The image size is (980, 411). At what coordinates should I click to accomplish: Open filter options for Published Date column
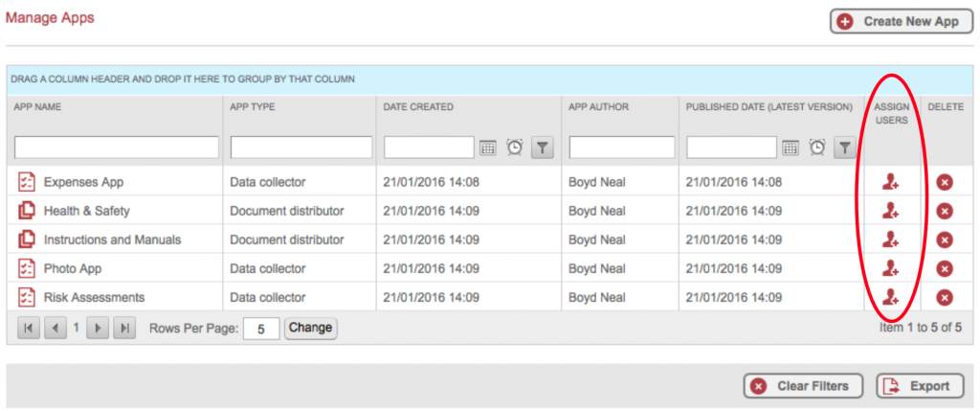[844, 148]
